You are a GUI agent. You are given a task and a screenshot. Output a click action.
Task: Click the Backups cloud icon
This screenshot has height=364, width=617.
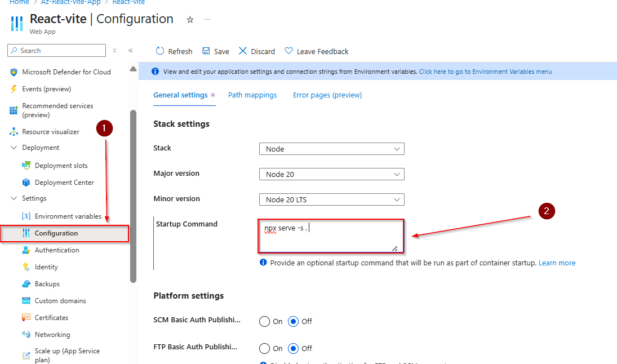(x=26, y=284)
